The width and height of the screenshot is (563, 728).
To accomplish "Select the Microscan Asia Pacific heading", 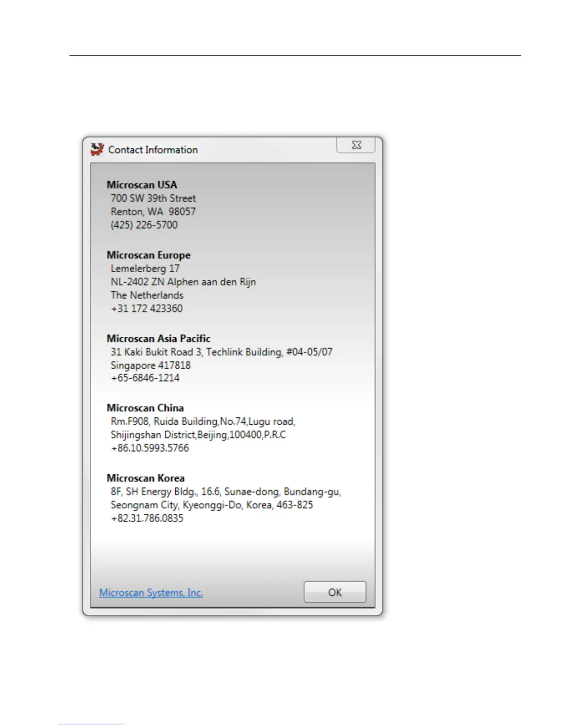I will 159,339.
